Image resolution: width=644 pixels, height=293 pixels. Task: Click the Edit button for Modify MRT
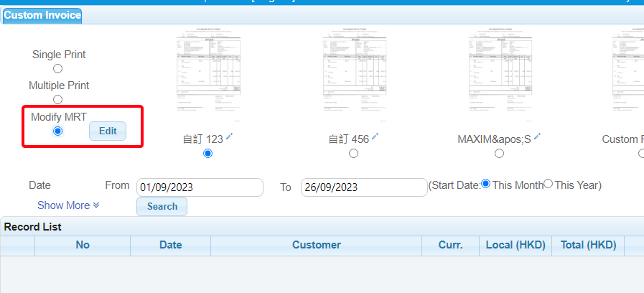108,131
